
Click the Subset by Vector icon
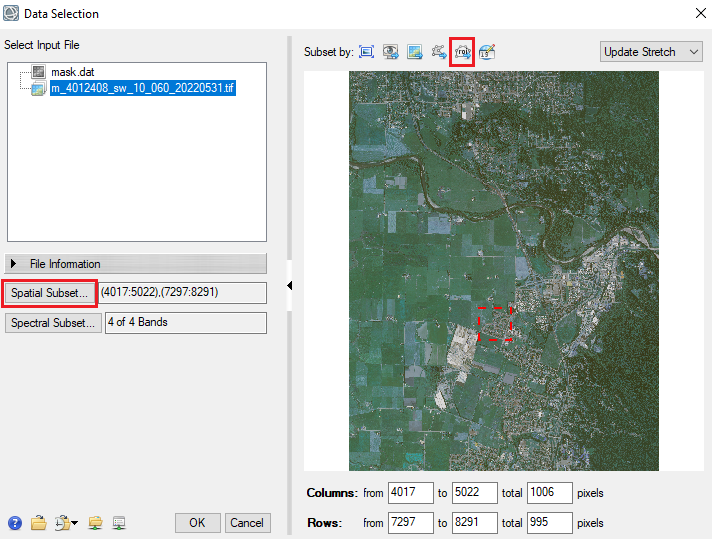438,52
